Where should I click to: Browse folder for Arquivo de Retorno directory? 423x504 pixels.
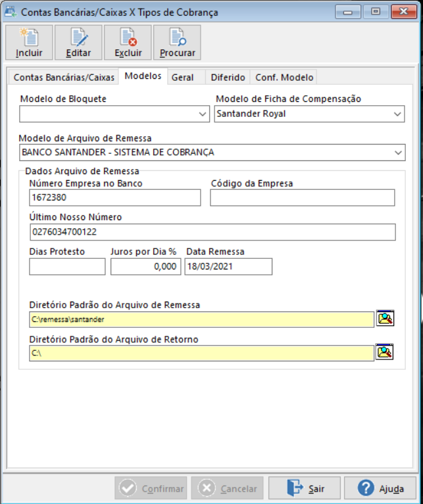point(385,352)
